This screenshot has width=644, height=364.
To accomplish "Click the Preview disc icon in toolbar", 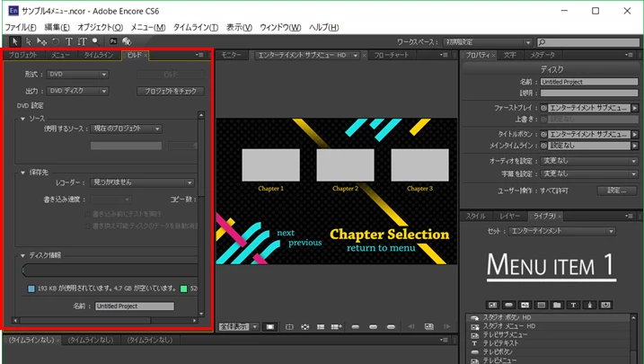I will coord(127,41).
